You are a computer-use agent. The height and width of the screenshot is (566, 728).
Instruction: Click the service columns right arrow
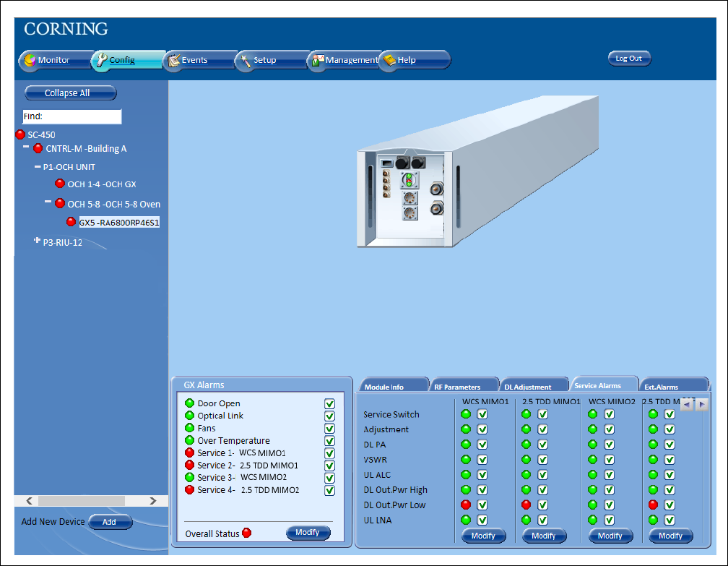pyautogui.click(x=702, y=405)
